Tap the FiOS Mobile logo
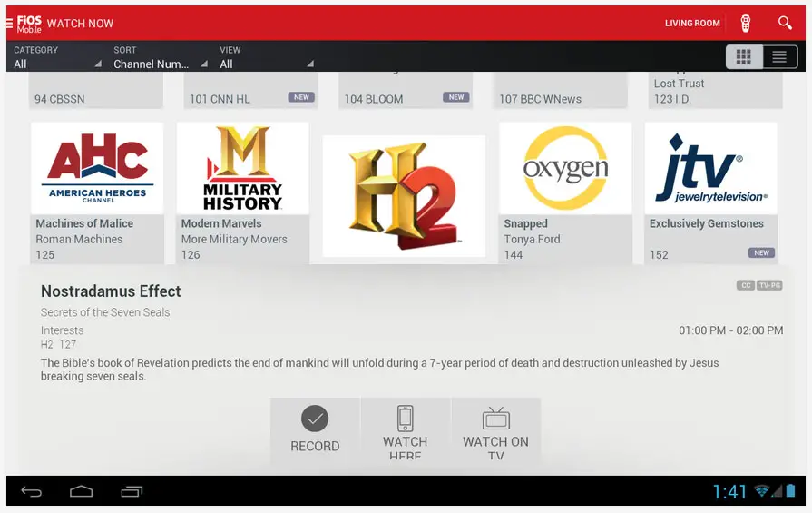This screenshot has height=513, width=812. click(29, 24)
